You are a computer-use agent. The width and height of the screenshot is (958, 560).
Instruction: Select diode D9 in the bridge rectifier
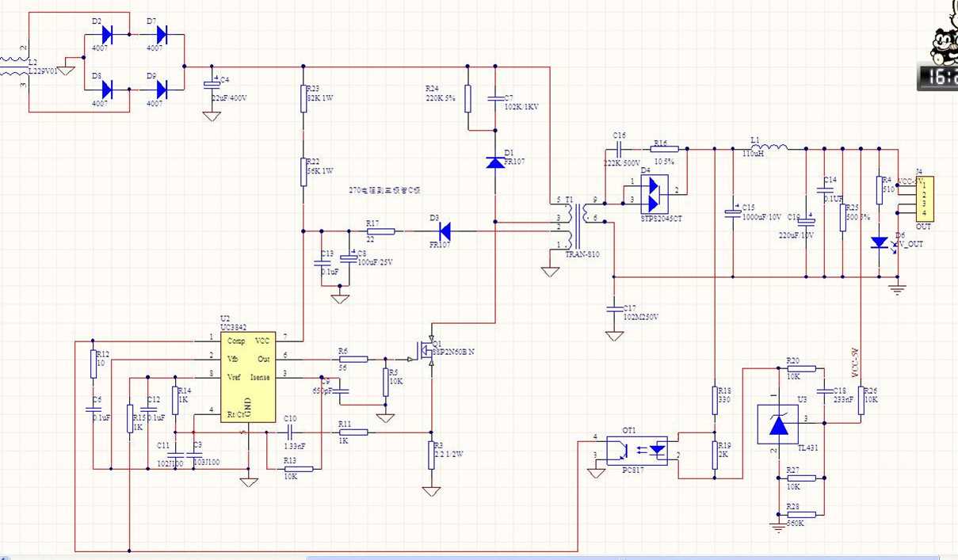[161, 90]
